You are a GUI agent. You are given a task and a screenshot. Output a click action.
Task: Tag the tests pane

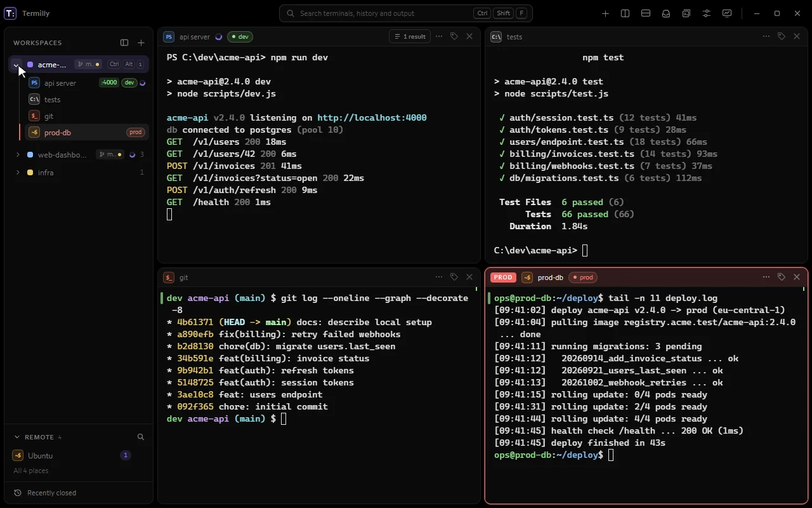click(x=782, y=36)
